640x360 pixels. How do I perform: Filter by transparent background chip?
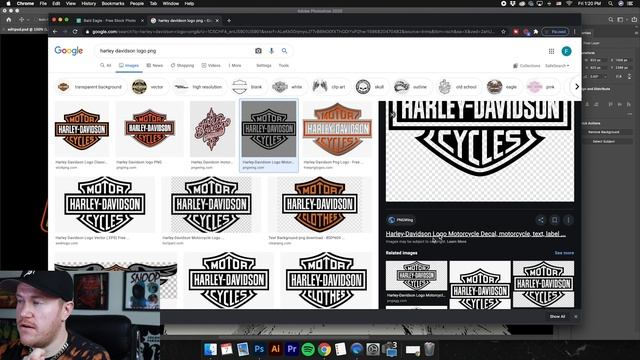coord(90,87)
